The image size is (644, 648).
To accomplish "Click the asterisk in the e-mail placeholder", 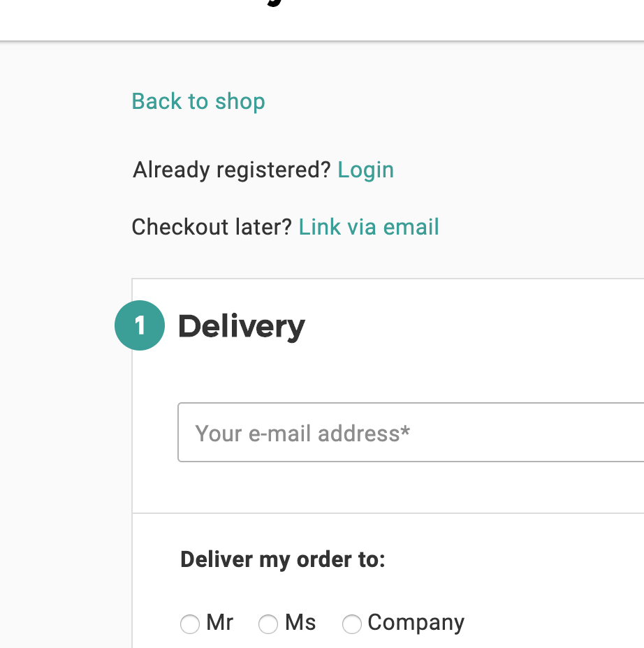I will coord(405,431).
